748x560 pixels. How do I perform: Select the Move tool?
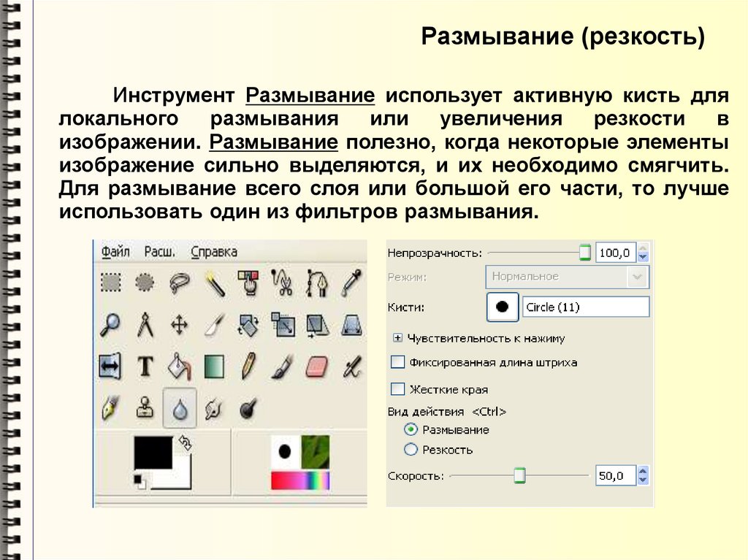point(180,326)
